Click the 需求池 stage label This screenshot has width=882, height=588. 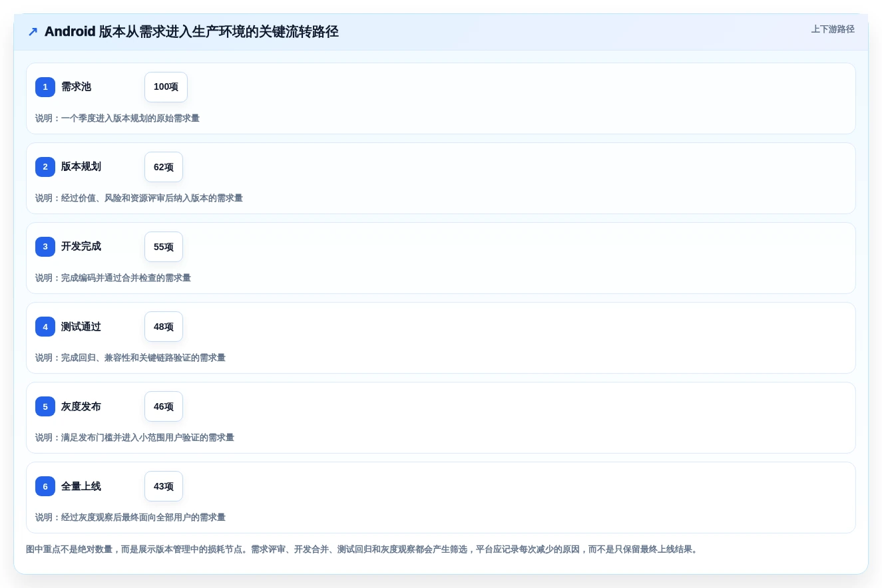coord(76,87)
